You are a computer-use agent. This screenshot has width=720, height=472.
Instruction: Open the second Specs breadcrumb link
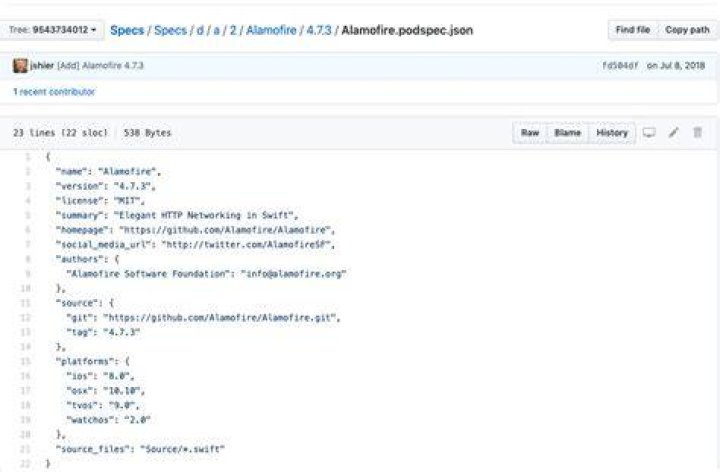(170, 30)
